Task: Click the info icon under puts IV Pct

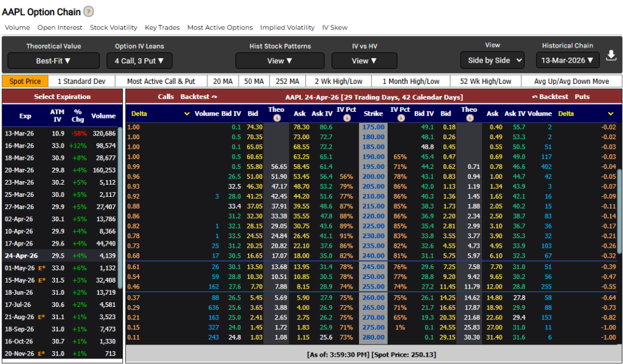Action: 400,118
